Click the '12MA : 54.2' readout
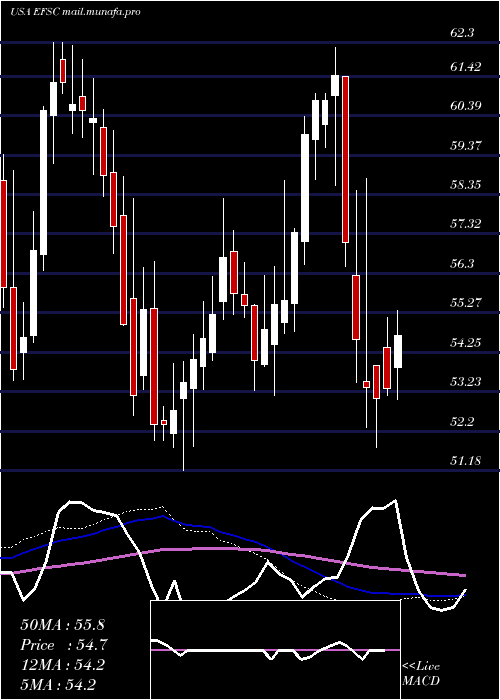The image size is (500, 700). [62, 665]
